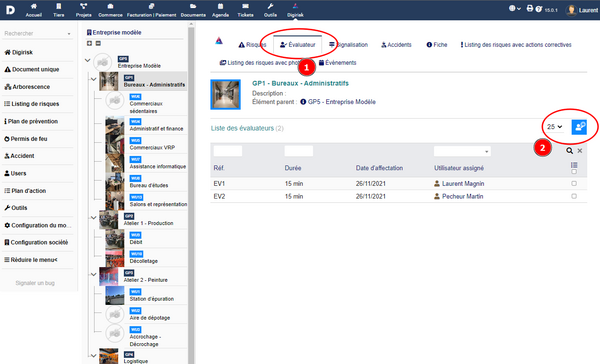Click the printer icon in top bar
This screenshot has width=600, height=364.
coord(530,8)
